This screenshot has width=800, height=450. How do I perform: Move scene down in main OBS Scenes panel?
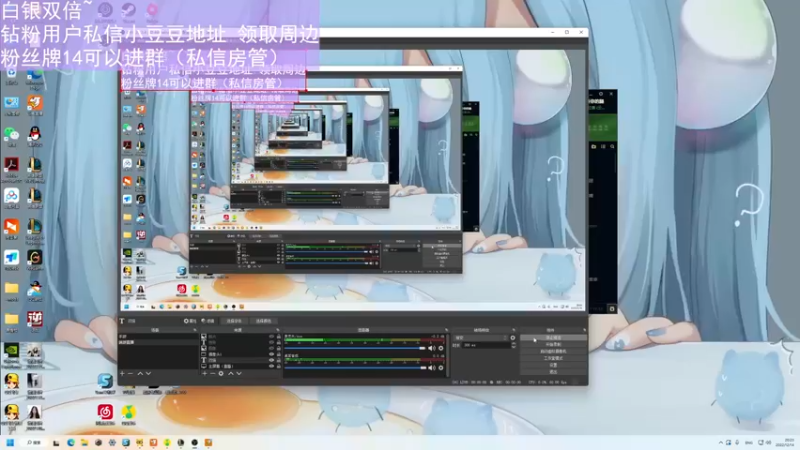pyautogui.click(x=148, y=373)
